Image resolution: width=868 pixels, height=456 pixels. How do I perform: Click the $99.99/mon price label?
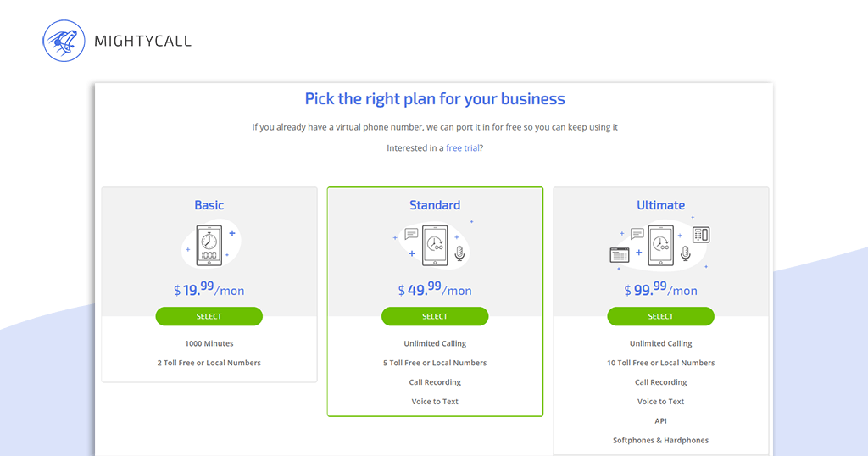coord(661,289)
